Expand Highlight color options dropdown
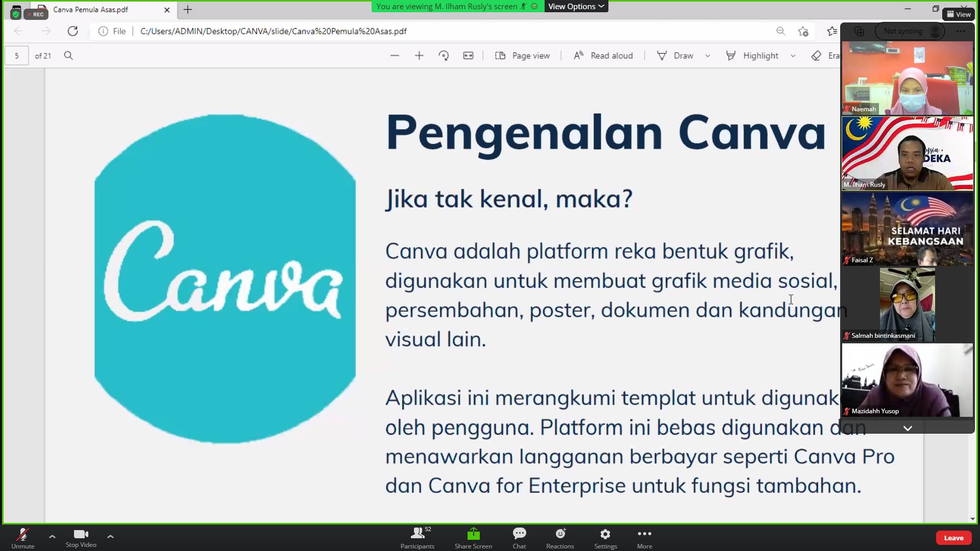The width and height of the screenshot is (980, 551). click(793, 56)
